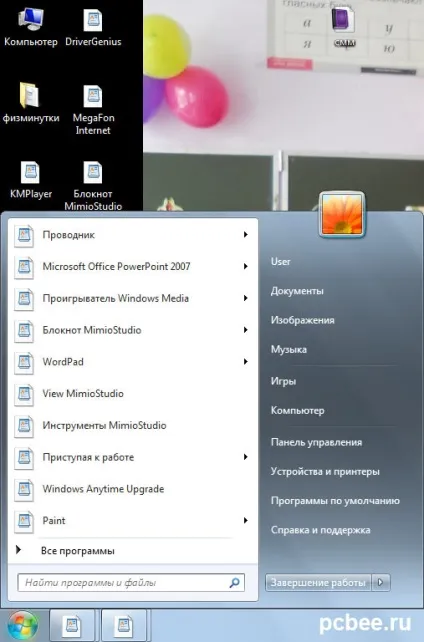
Task: Expand the Приступая к работе submenu arrow
Action: click(246, 457)
